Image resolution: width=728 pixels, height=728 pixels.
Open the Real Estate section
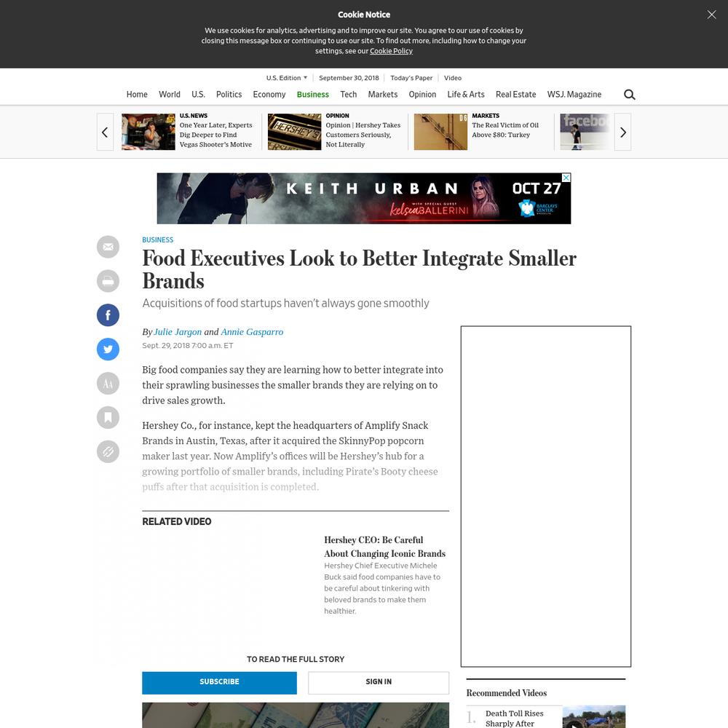[516, 94]
